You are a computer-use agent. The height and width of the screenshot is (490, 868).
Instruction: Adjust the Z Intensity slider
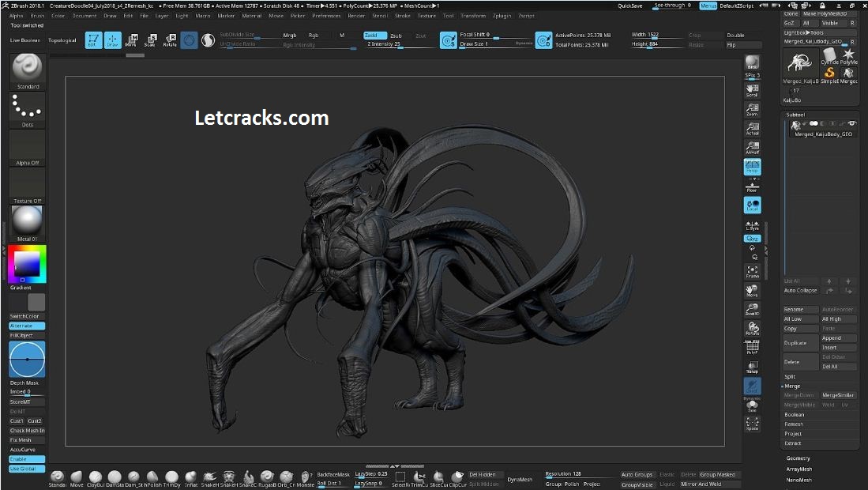400,44
